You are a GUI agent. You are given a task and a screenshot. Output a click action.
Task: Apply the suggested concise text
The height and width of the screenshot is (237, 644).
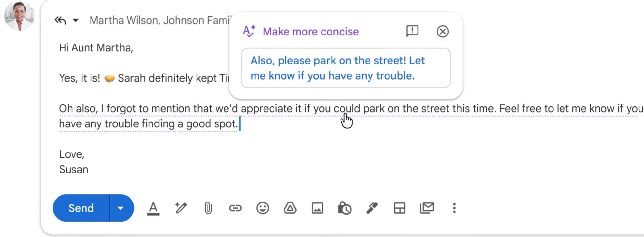click(x=345, y=68)
